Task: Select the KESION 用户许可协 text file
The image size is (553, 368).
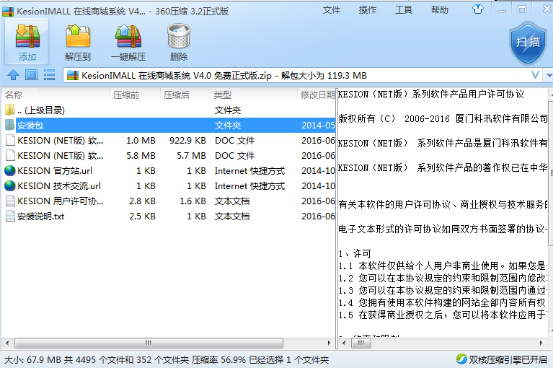Action: point(169,201)
